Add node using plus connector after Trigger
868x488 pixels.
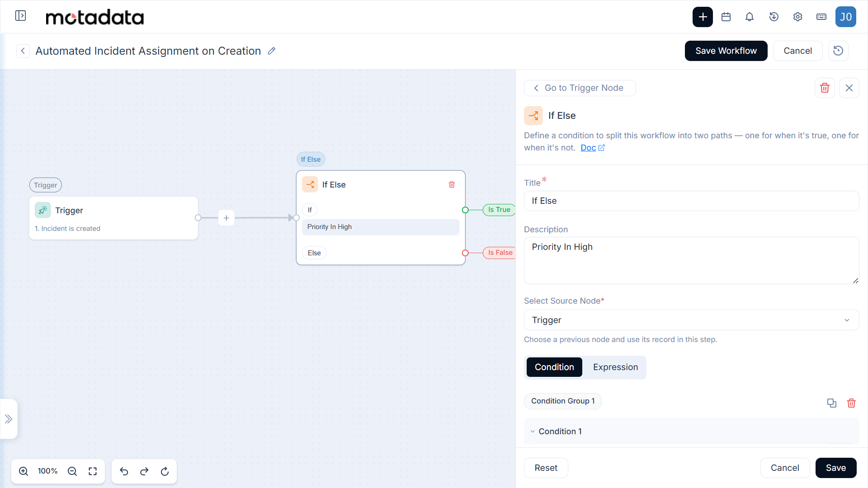pyautogui.click(x=226, y=218)
